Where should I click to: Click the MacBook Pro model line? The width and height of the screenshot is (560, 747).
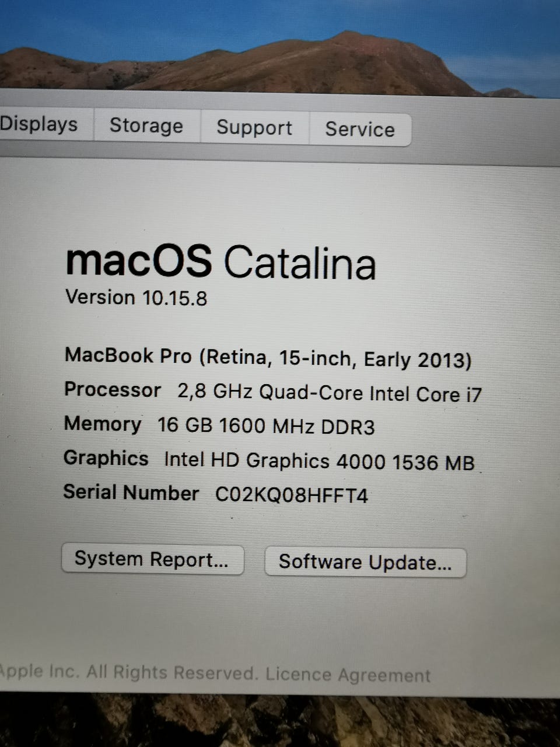point(268,357)
